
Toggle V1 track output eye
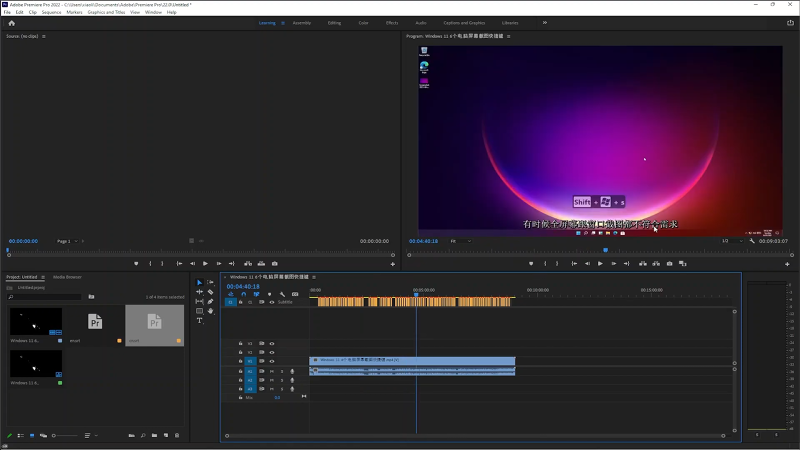tap(272, 361)
